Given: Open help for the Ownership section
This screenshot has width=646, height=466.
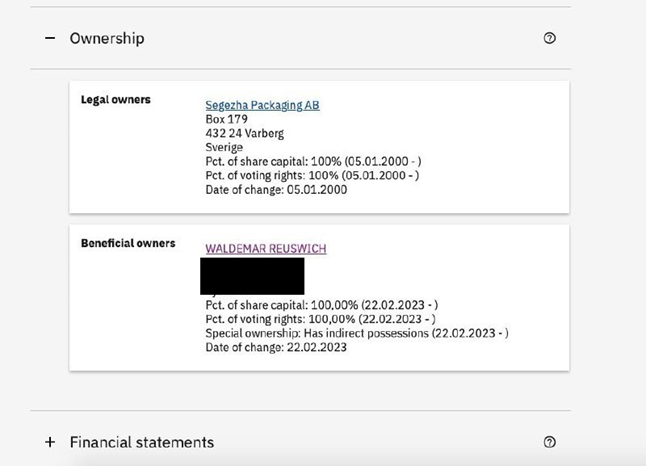Looking at the screenshot, I should click(x=549, y=38).
